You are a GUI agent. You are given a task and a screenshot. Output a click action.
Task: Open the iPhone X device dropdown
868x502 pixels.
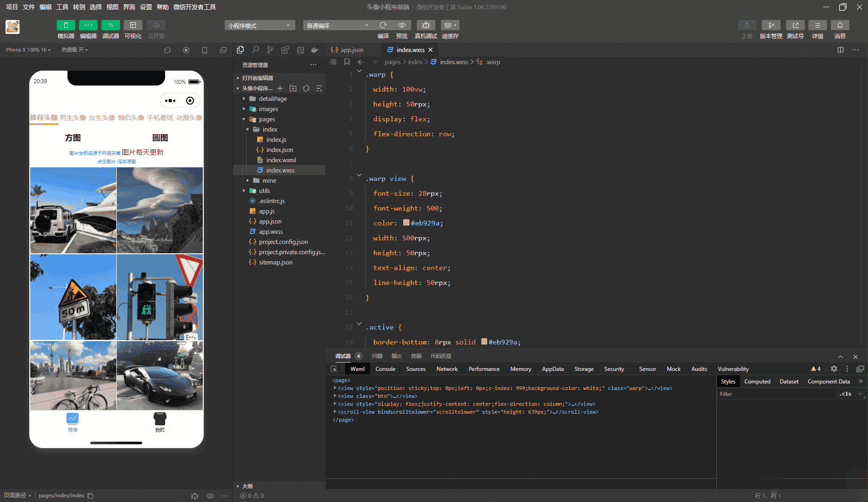click(x=28, y=50)
